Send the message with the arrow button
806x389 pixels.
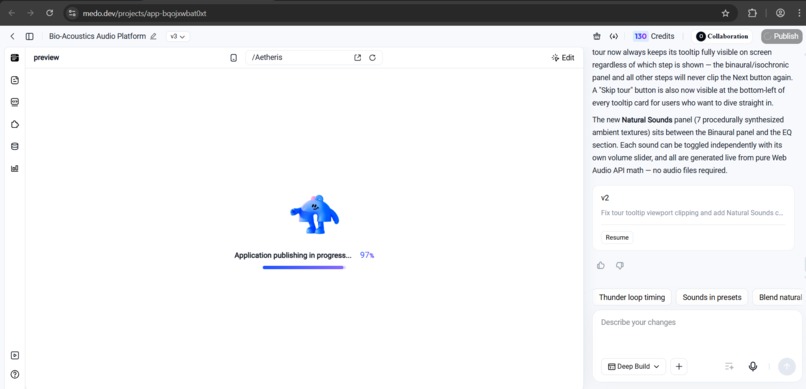click(x=786, y=366)
